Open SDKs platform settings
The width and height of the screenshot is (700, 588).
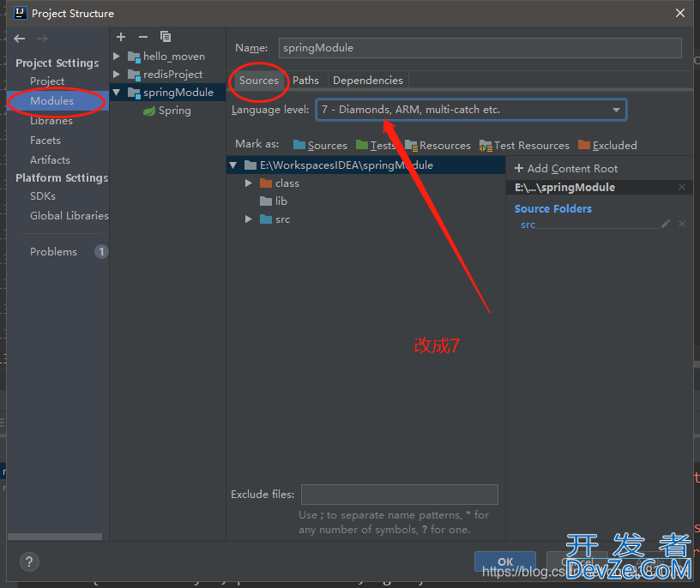[x=43, y=196]
